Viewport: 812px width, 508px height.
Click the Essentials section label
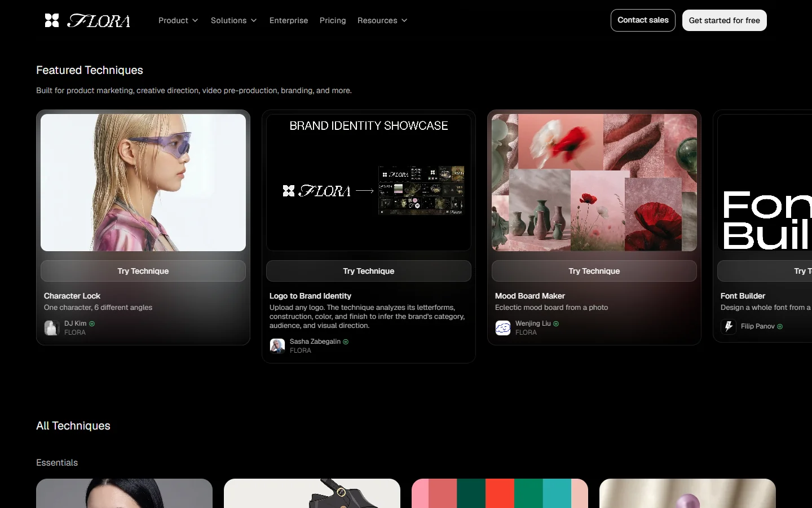coord(57,463)
